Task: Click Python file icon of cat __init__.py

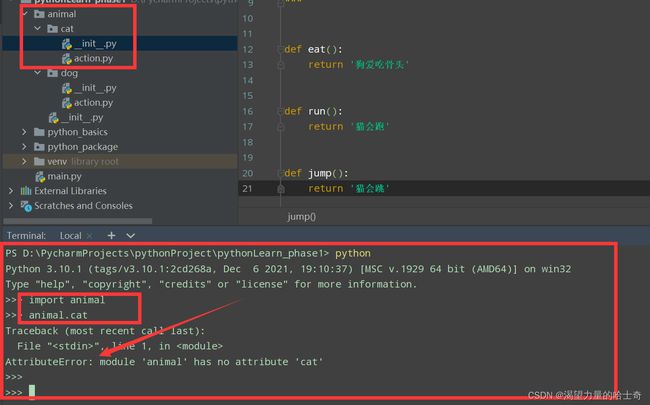Action: pos(67,44)
